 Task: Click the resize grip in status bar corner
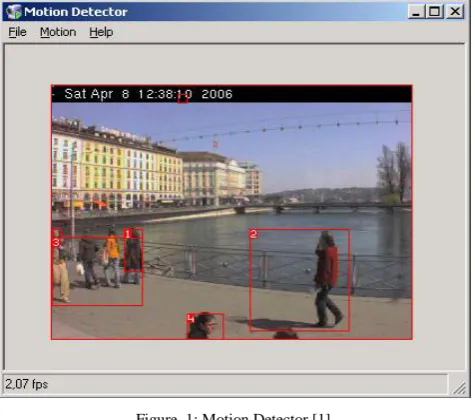[459, 388]
